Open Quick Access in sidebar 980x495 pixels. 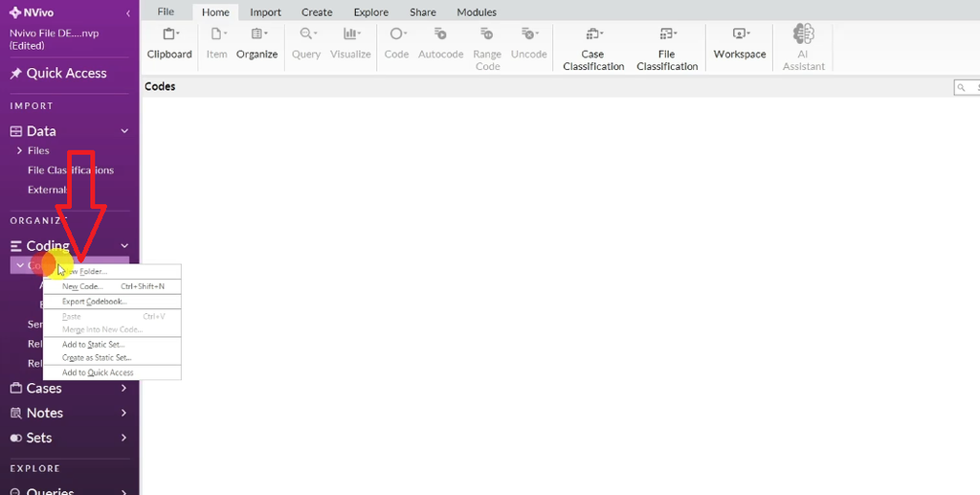point(66,73)
